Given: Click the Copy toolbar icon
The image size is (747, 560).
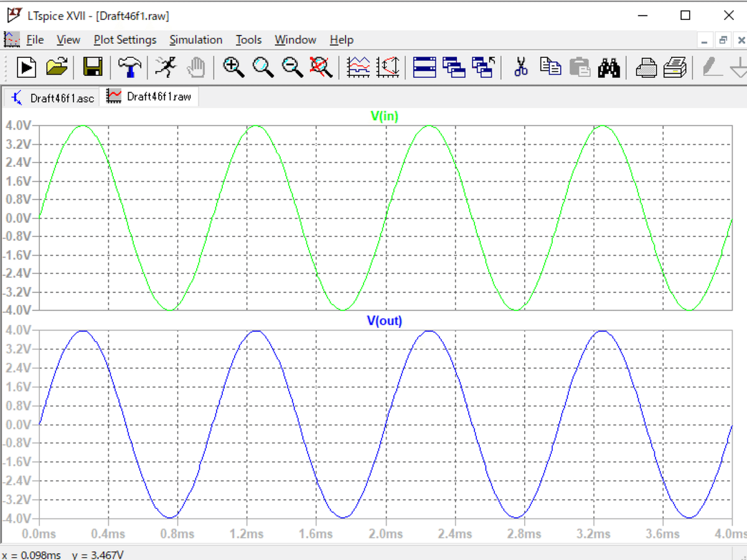Looking at the screenshot, I should tap(550, 67).
